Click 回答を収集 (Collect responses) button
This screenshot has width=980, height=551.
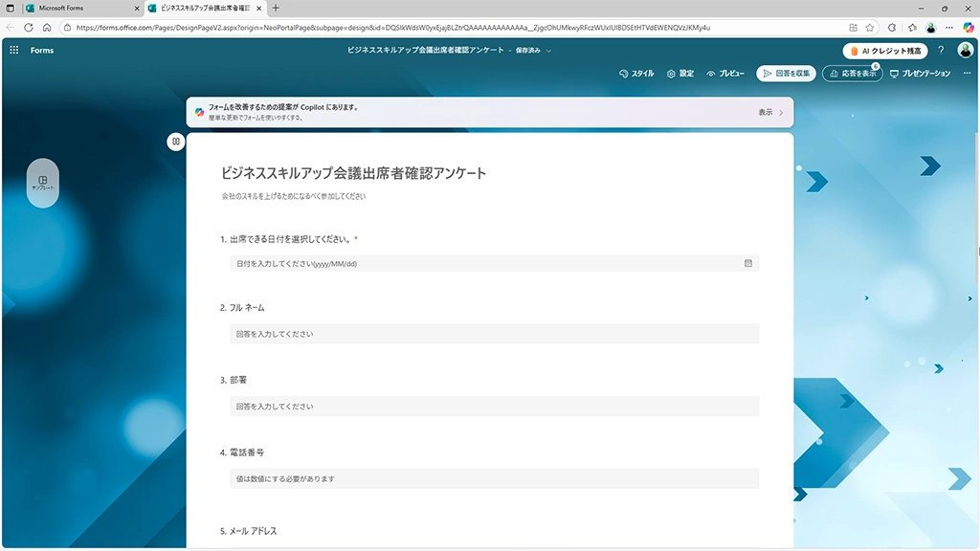coord(786,74)
